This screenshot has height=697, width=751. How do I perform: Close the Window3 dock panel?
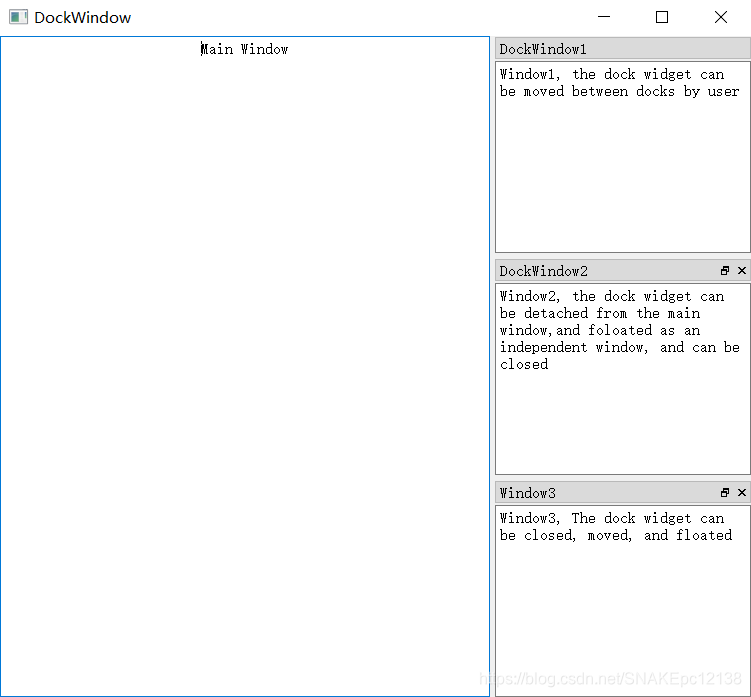(x=742, y=492)
